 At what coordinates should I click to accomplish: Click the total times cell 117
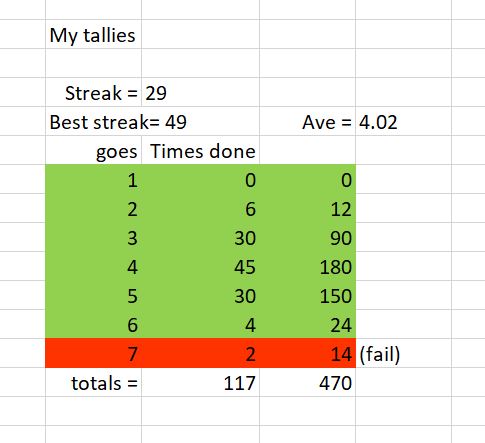(x=200, y=382)
